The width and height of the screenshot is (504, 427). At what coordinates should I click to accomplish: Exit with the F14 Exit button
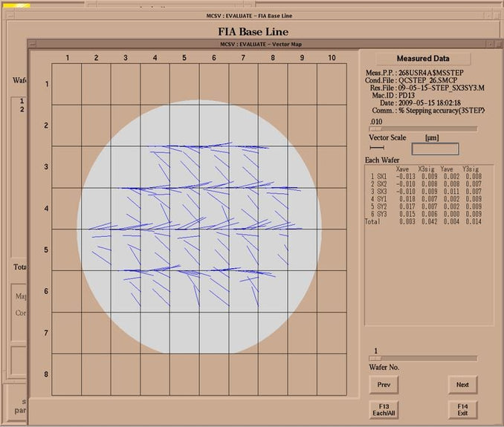pyautogui.click(x=462, y=410)
